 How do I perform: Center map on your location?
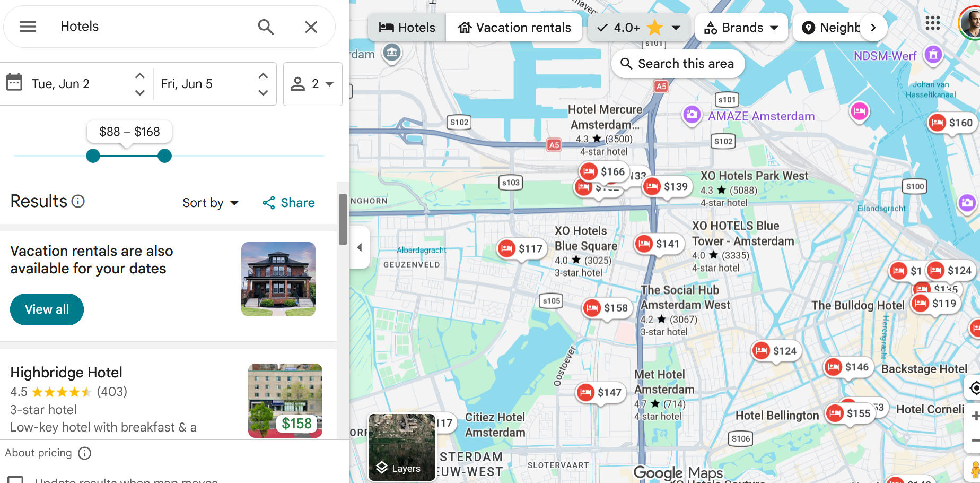[975, 389]
